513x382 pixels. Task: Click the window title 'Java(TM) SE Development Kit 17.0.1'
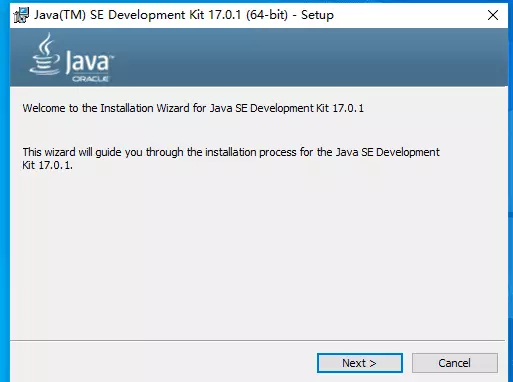pos(184,15)
